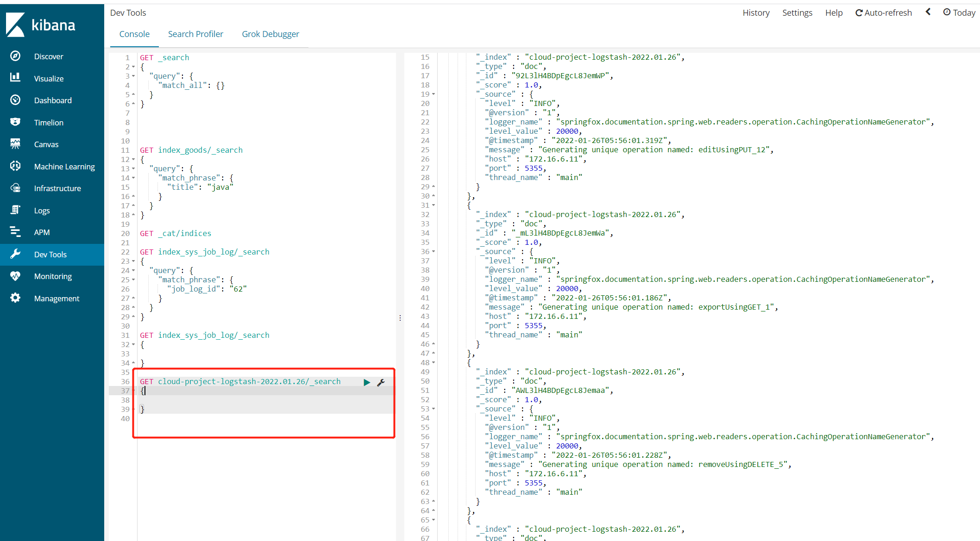Click _id 92L3lH4BDpEgcL8JemWP output line

pos(545,76)
